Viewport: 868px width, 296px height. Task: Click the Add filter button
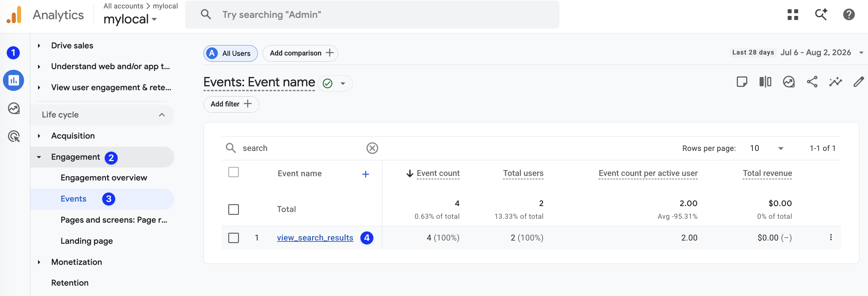tap(231, 104)
